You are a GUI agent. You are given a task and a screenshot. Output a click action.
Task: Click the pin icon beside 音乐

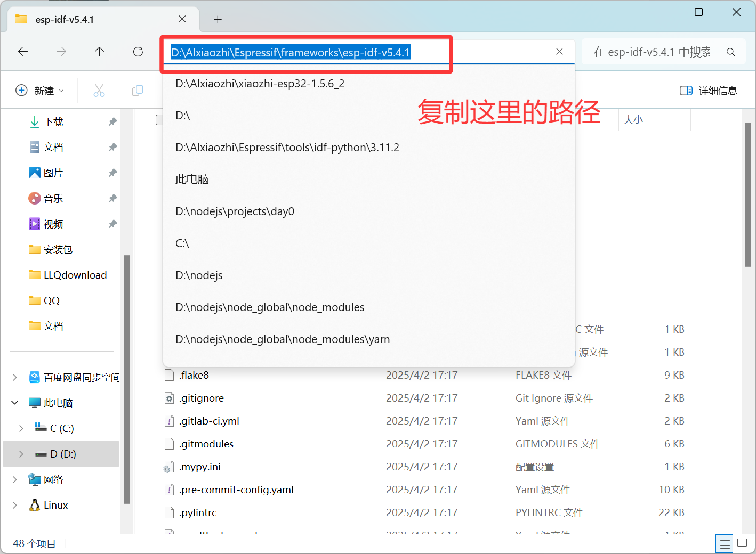pyautogui.click(x=112, y=199)
